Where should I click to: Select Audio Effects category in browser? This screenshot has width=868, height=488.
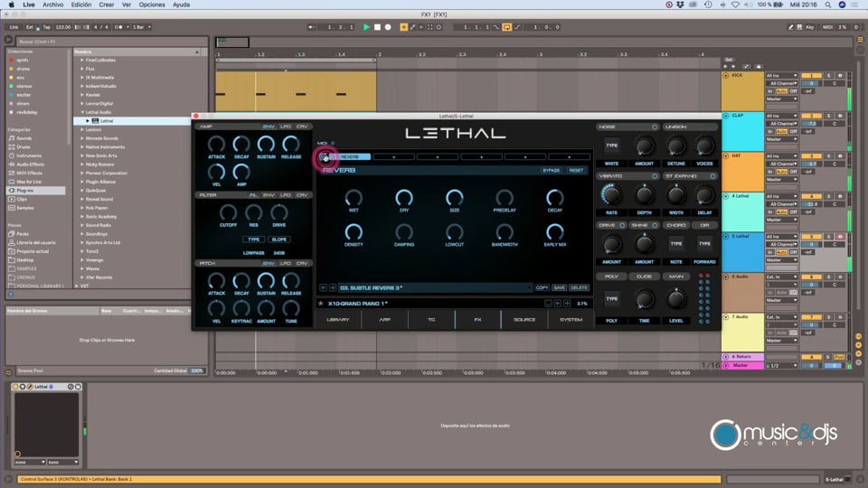[x=30, y=164]
